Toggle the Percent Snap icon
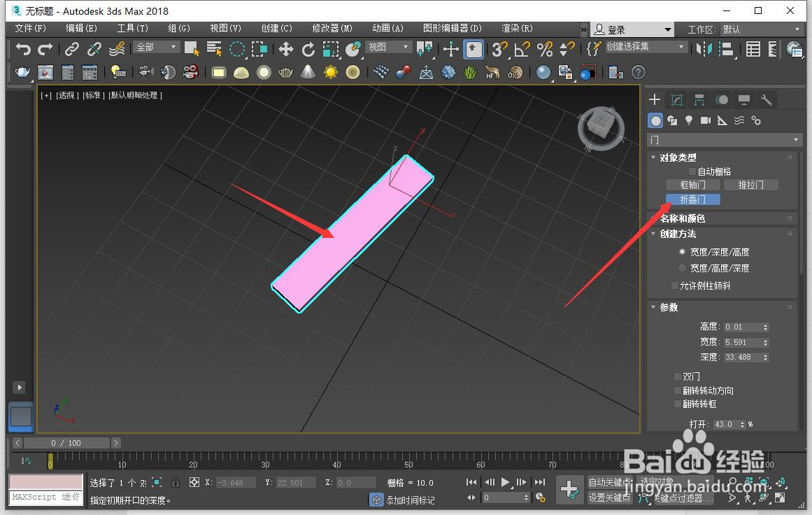 [x=544, y=49]
